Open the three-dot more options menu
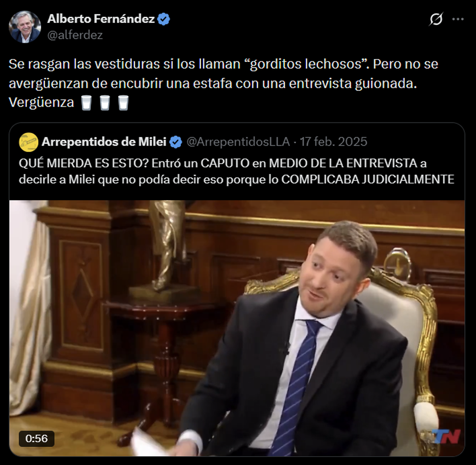476x465 pixels. pyautogui.click(x=458, y=19)
